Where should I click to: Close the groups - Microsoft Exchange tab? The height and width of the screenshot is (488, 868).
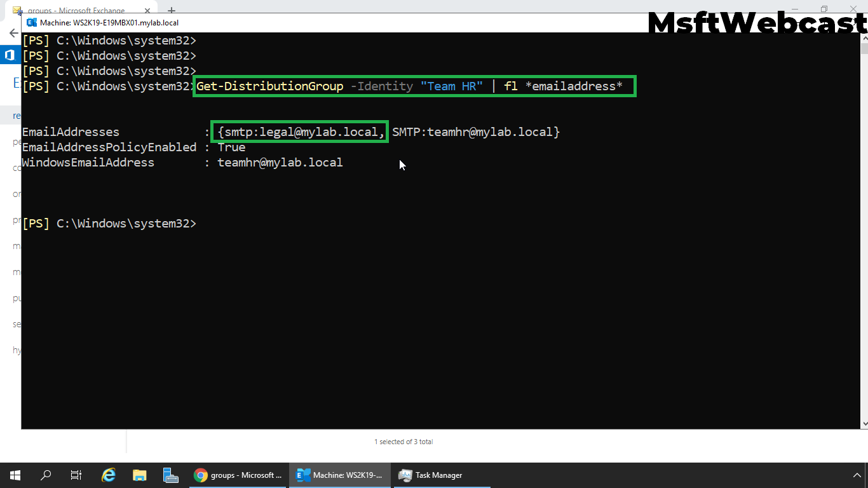[x=147, y=10]
